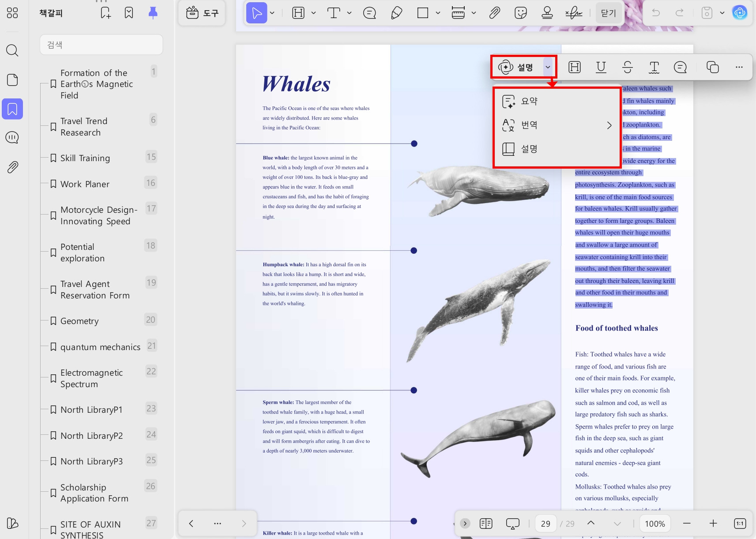Toggle the pin bookmark panel icon
Image resolution: width=756 pixels, height=539 pixels.
click(x=153, y=13)
